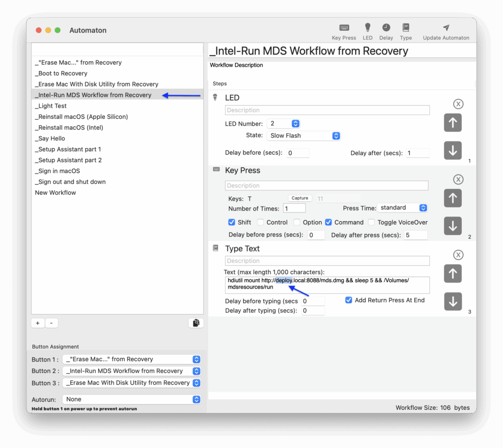The width and height of the screenshot is (503, 448).
Task: Select the 'New Workflow' list entry
Action: click(117, 192)
